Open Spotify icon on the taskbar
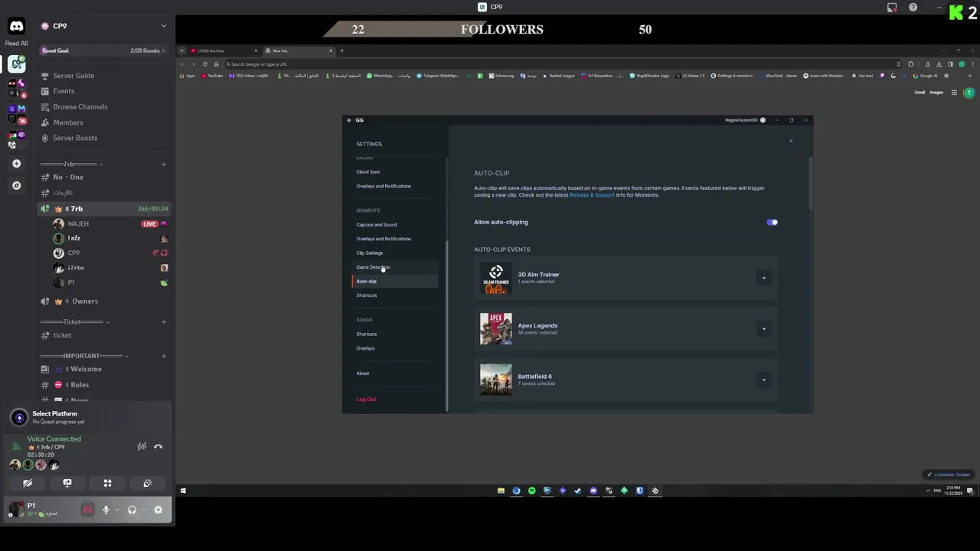The height and width of the screenshot is (551, 980). (531, 491)
